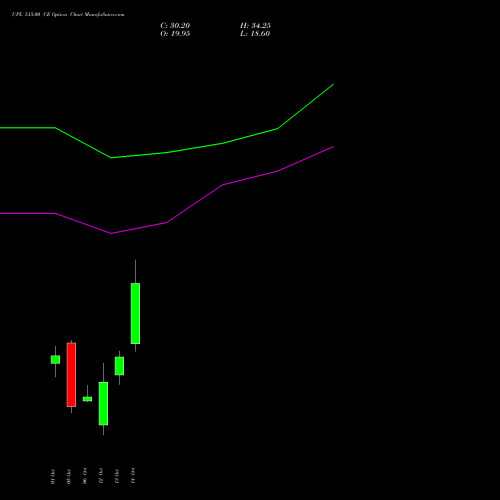This screenshot has width=500, height=500.
Task: Click the tallest green candlestick body
Action: click(x=135, y=313)
